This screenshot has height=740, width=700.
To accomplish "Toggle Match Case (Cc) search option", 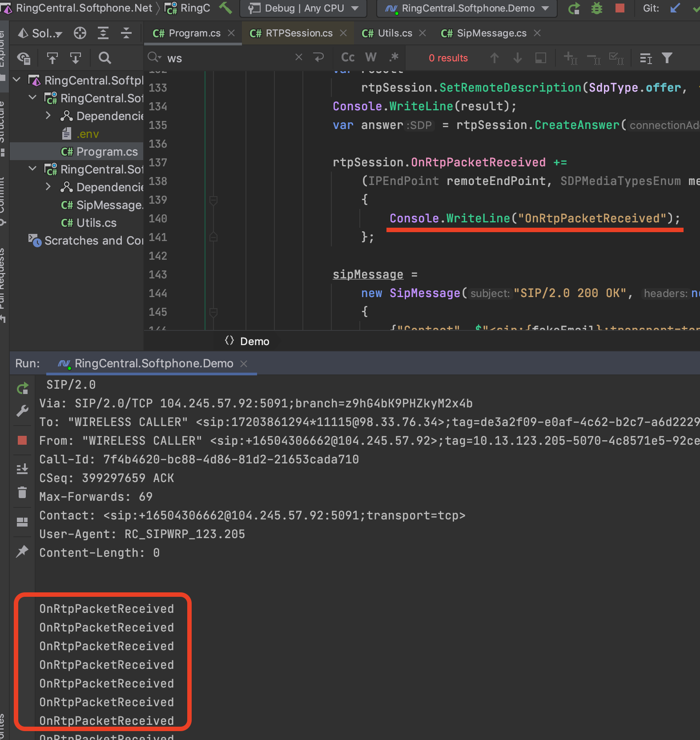I will 348,57.
